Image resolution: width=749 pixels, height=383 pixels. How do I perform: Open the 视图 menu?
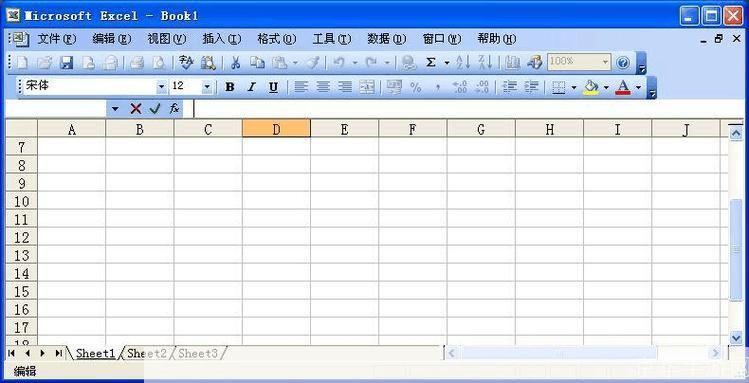point(167,39)
